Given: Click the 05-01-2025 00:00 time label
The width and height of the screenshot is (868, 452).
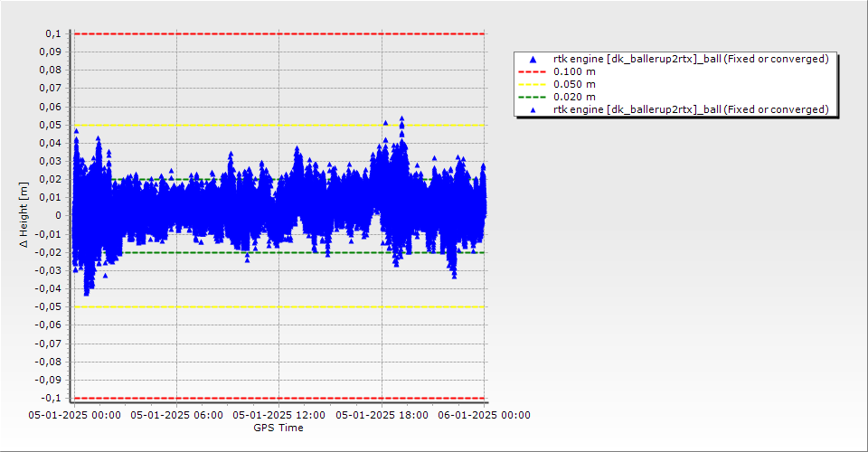Looking at the screenshot, I should [75, 415].
